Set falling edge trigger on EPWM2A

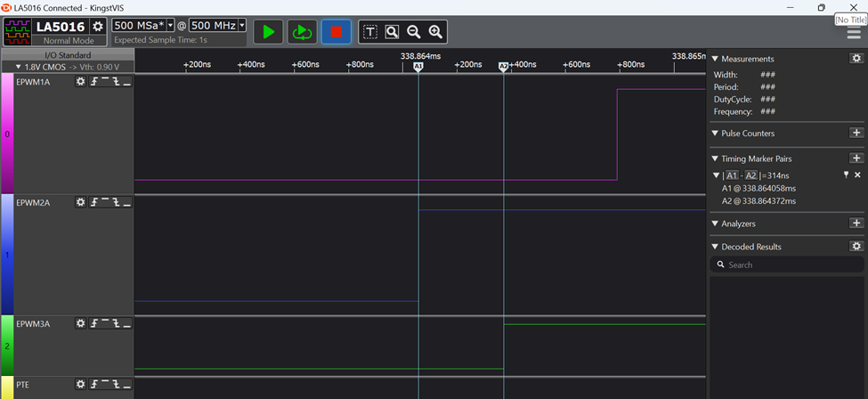click(x=116, y=202)
